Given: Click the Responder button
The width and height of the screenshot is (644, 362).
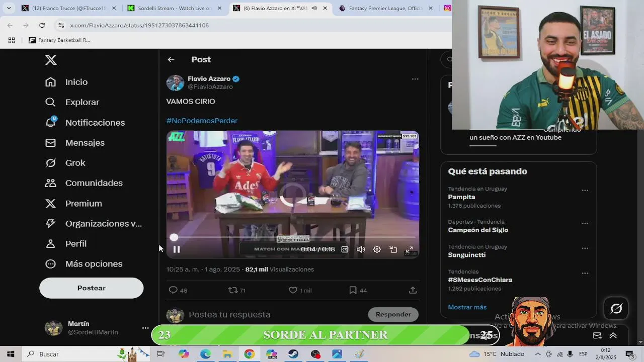Looking at the screenshot, I should (x=393, y=315).
